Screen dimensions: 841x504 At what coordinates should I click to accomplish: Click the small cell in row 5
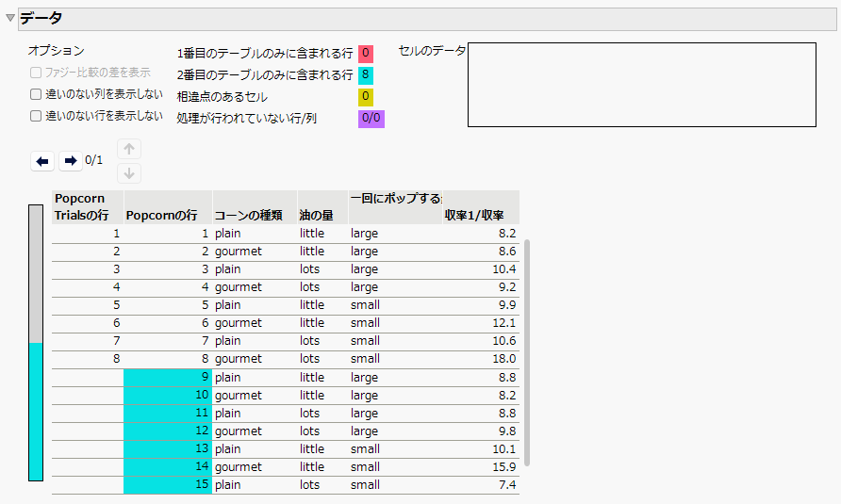(365, 305)
